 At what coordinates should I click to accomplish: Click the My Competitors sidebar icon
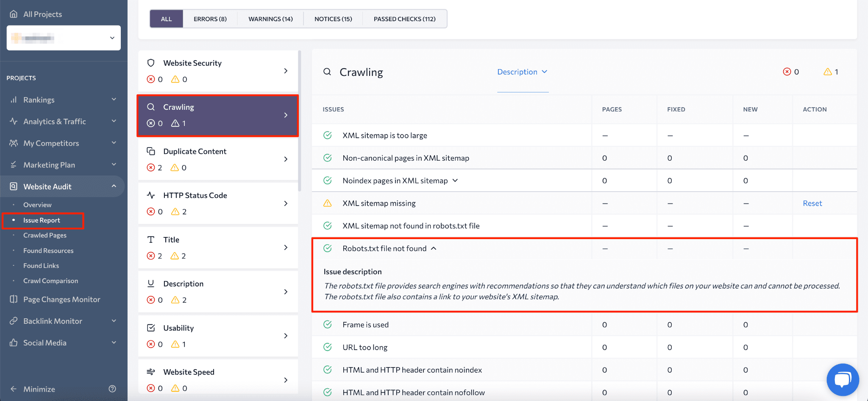(14, 143)
